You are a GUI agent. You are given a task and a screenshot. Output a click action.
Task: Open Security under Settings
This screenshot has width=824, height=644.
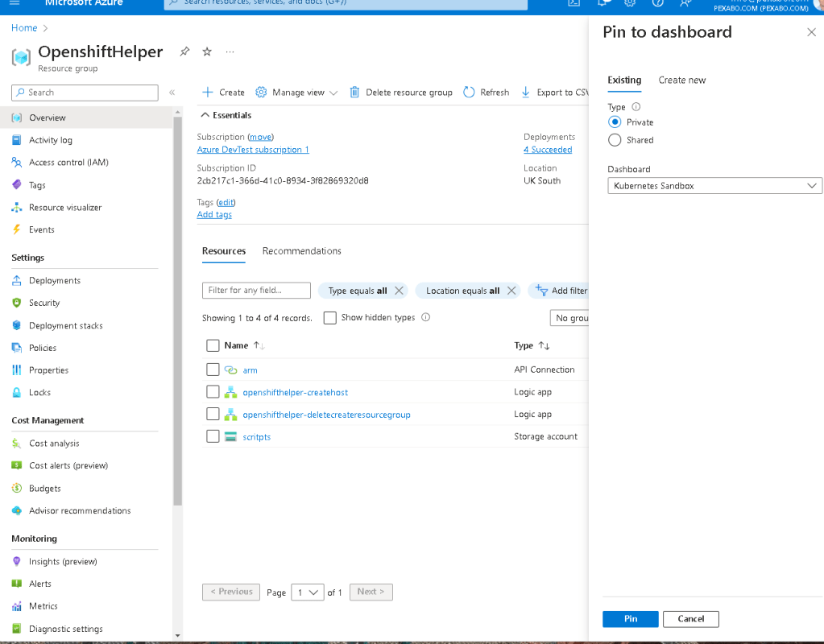click(44, 303)
